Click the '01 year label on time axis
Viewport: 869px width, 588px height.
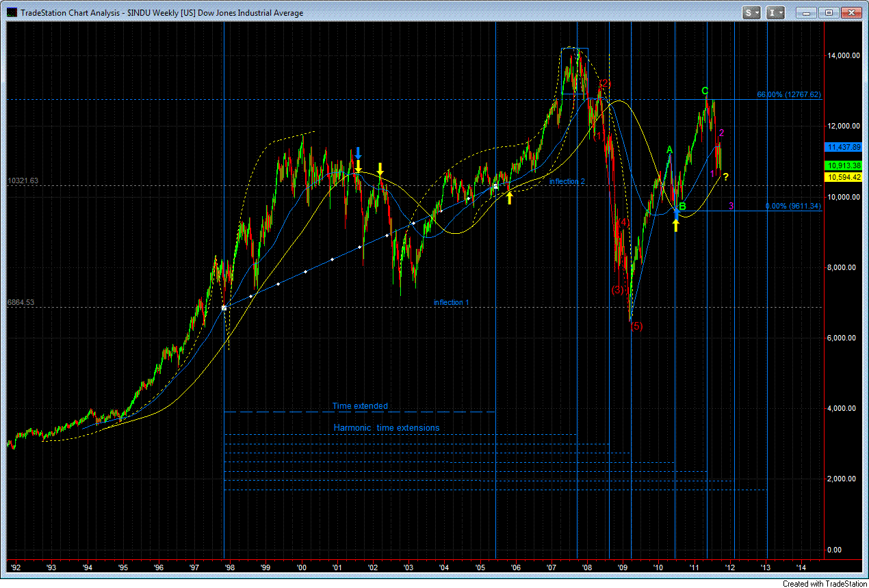[337, 567]
